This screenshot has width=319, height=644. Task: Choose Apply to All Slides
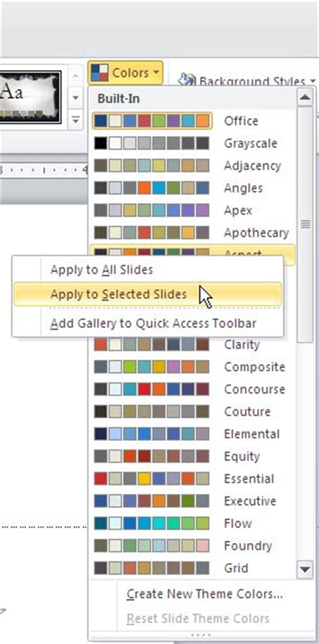pos(102,270)
